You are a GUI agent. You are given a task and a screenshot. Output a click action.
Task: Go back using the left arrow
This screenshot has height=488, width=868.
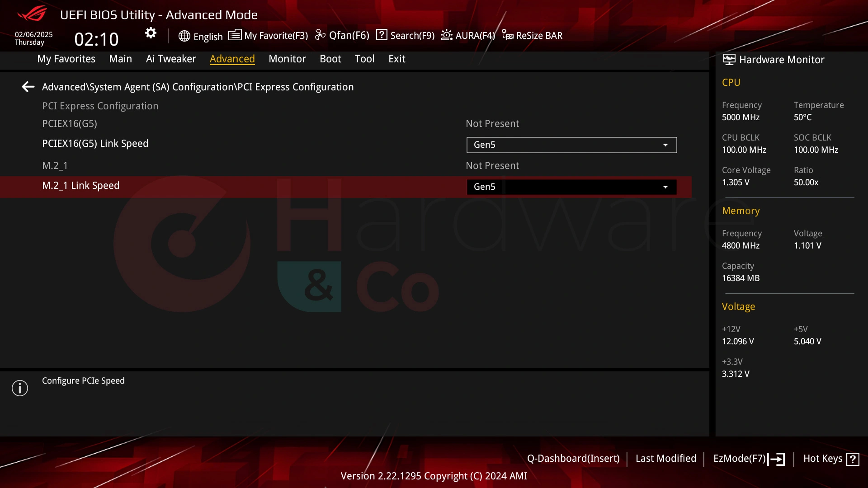pyautogui.click(x=28, y=87)
